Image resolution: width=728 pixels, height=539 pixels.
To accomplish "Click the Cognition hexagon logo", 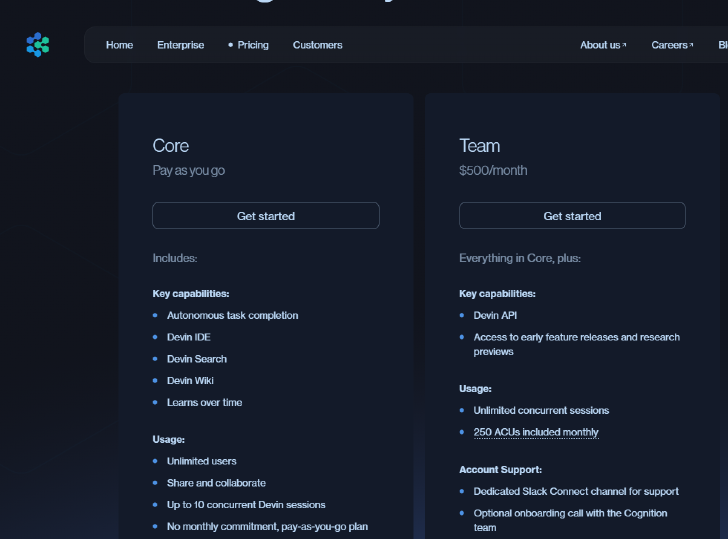I will [38, 45].
